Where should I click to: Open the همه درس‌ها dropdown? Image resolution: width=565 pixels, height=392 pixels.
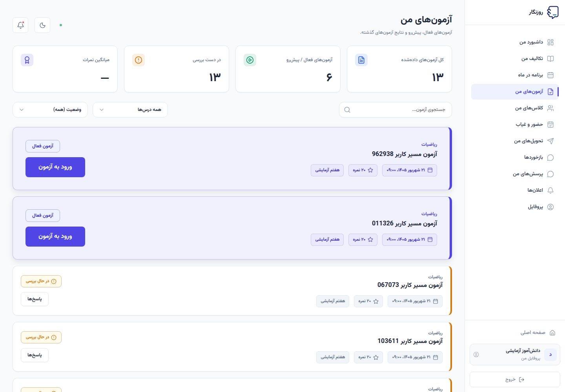(x=130, y=110)
